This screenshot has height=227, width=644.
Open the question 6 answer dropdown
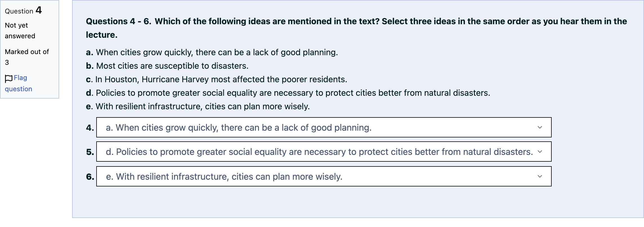(x=324, y=176)
